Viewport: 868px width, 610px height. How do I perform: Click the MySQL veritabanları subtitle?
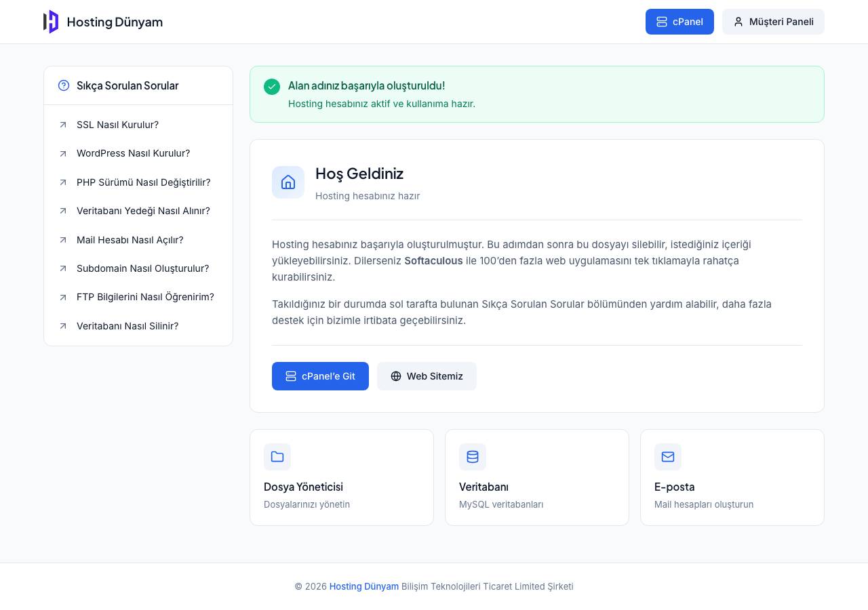[x=501, y=504]
